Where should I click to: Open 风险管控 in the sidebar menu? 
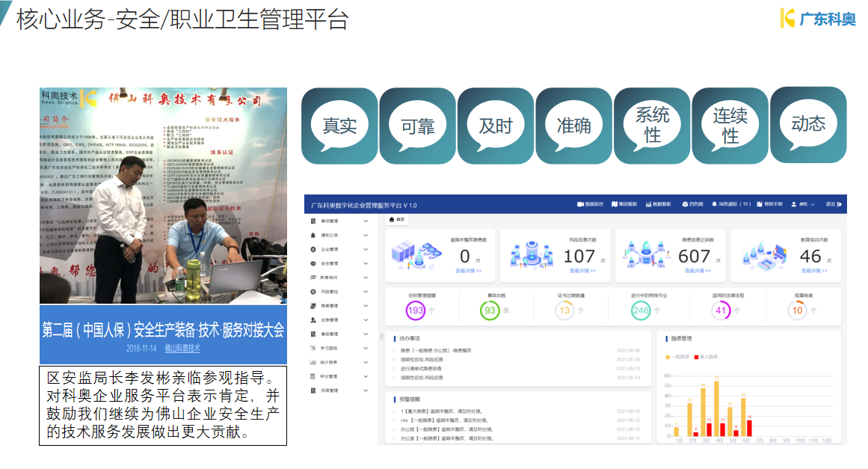(329, 292)
